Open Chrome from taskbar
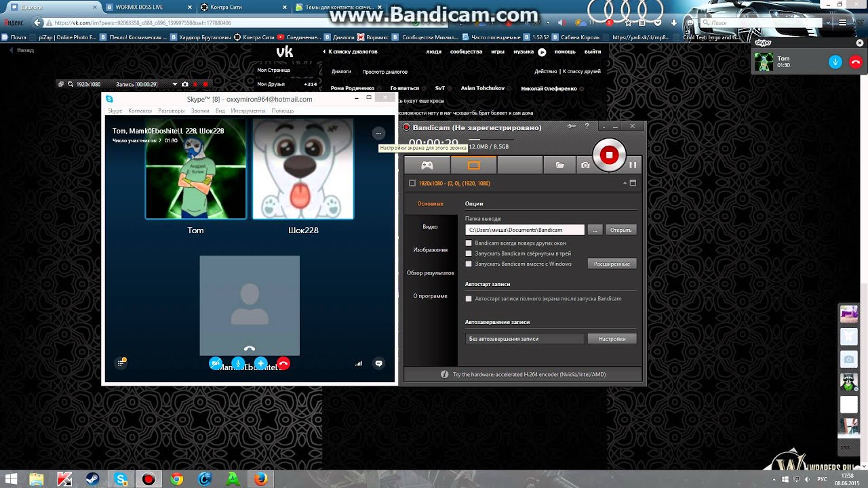Image resolution: width=868 pixels, height=488 pixels. click(x=177, y=479)
